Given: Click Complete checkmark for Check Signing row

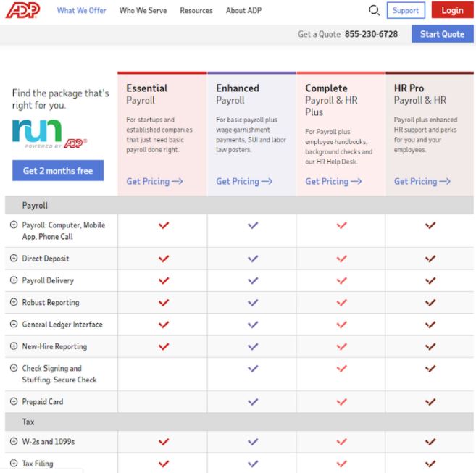Looking at the screenshot, I should [x=341, y=369].
